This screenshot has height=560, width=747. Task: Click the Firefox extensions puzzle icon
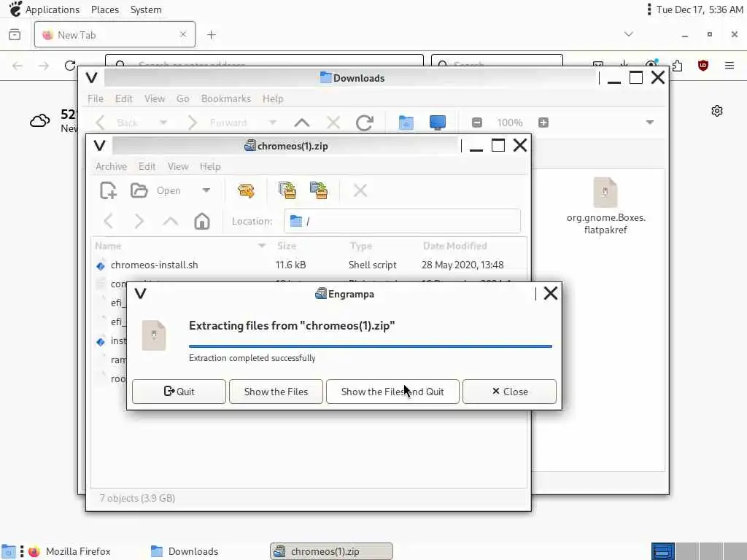(x=676, y=65)
